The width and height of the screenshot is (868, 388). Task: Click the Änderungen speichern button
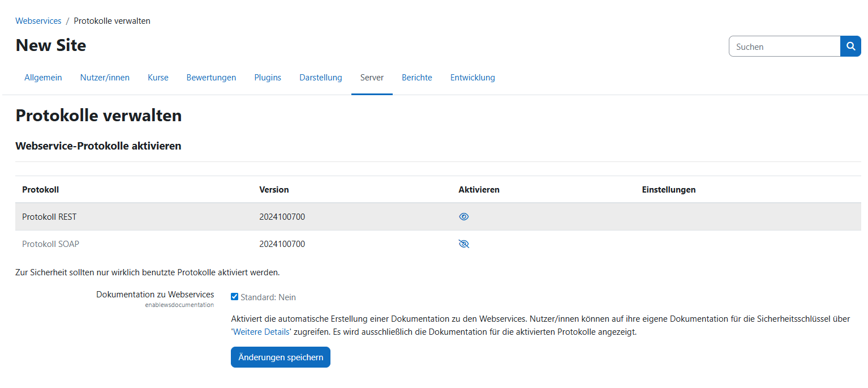pyautogui.click(x=280, y=357)
